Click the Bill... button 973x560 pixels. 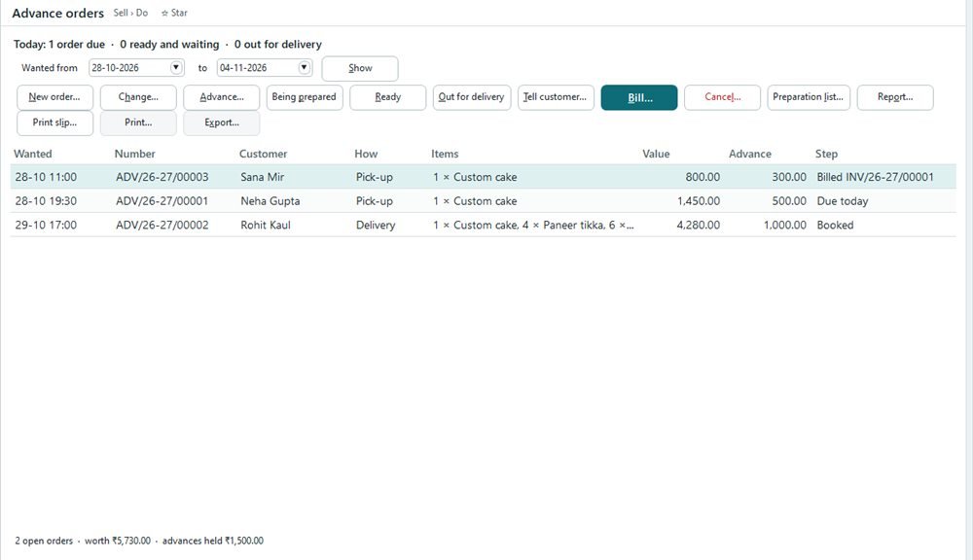tap(639, 97)
